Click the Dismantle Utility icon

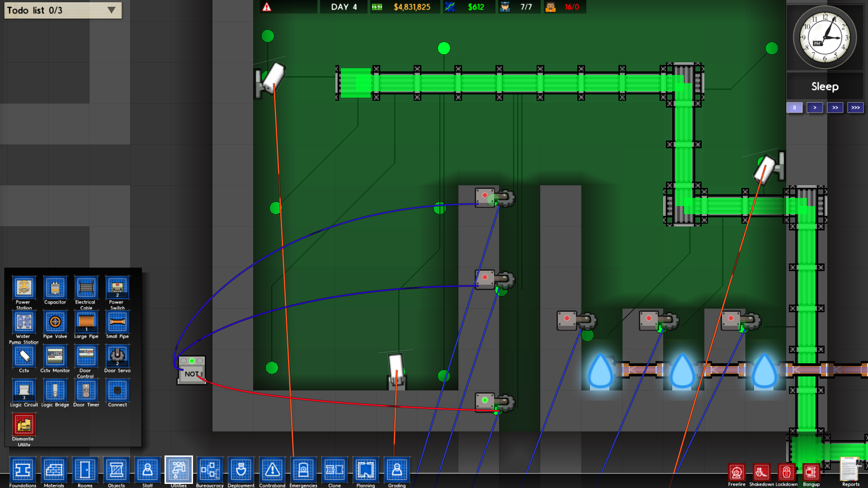tap(24, 425)
